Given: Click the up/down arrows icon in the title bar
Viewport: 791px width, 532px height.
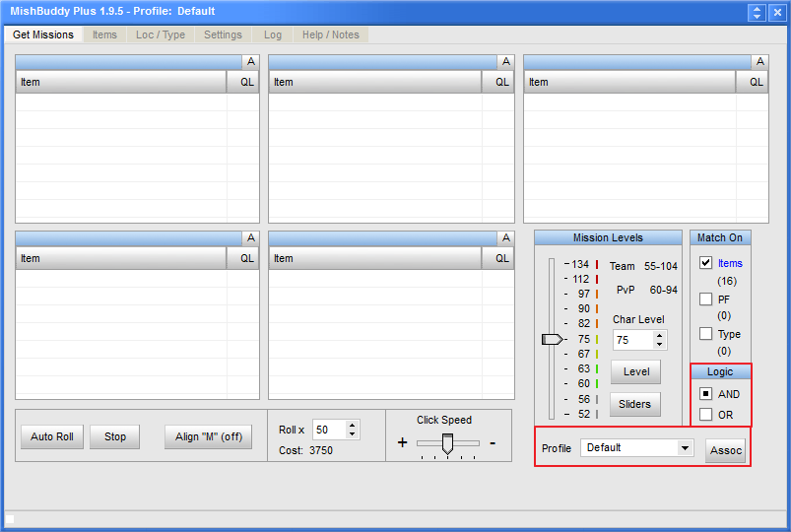Looking at the screenshot, I should pos(757,12).
